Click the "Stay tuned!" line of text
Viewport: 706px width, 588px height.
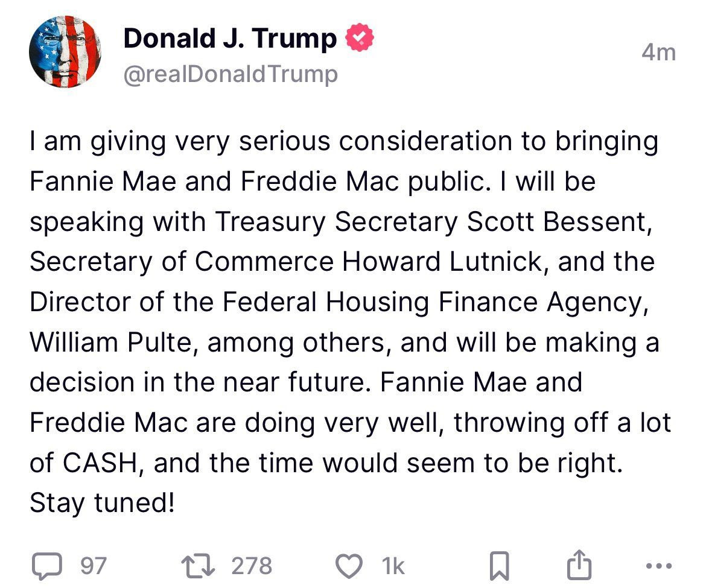(102, 503)
